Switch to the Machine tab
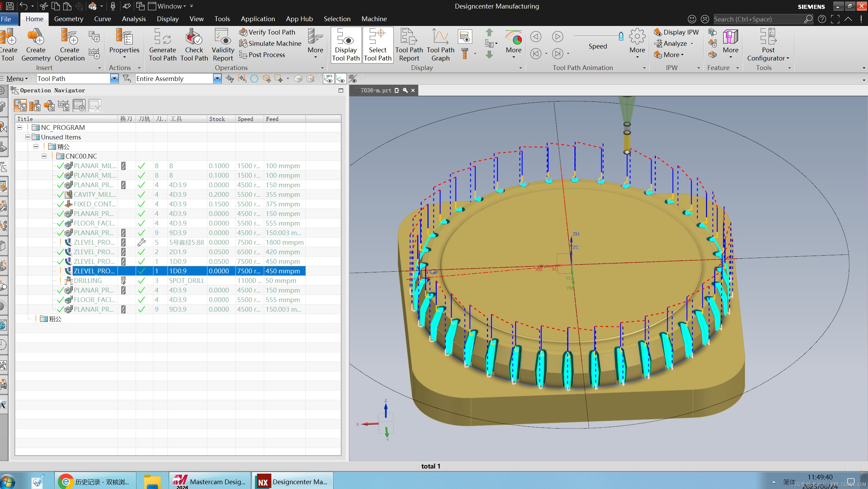This screenshot has height=489, width=868. coord(374,19)
